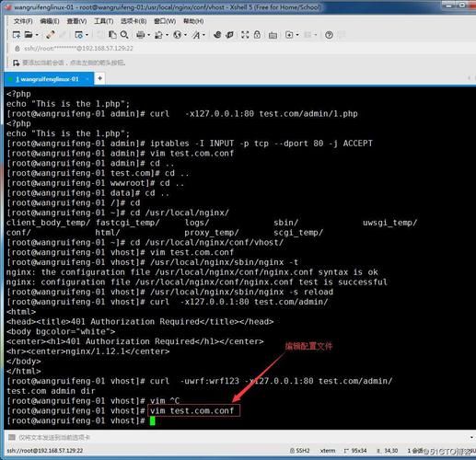Click the add-current-session arrow icon
Viewport: 476px width, 460px height.
[x=16, y=63]
